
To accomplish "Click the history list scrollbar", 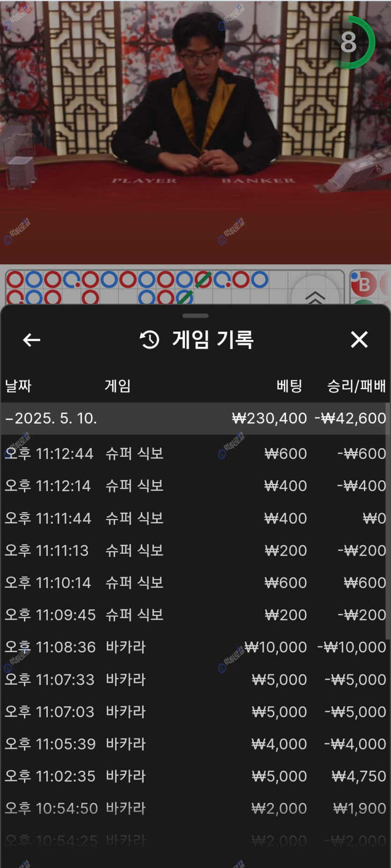I will point(388,519).
